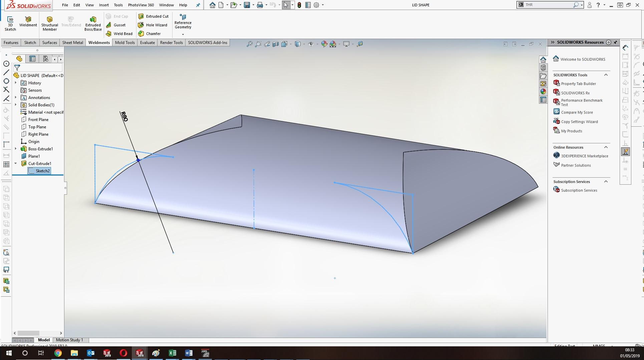Expand the Boss-Extrude1 tree node
644x360 pixels.
coord(15,149)
